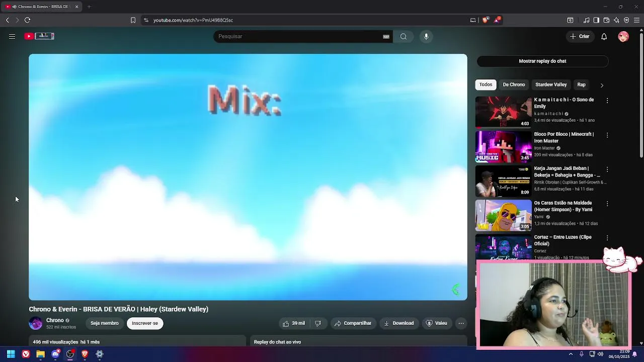
Task: Open Bloco Por Bloco Minecraft thumbnail
Action: point(504,146)
